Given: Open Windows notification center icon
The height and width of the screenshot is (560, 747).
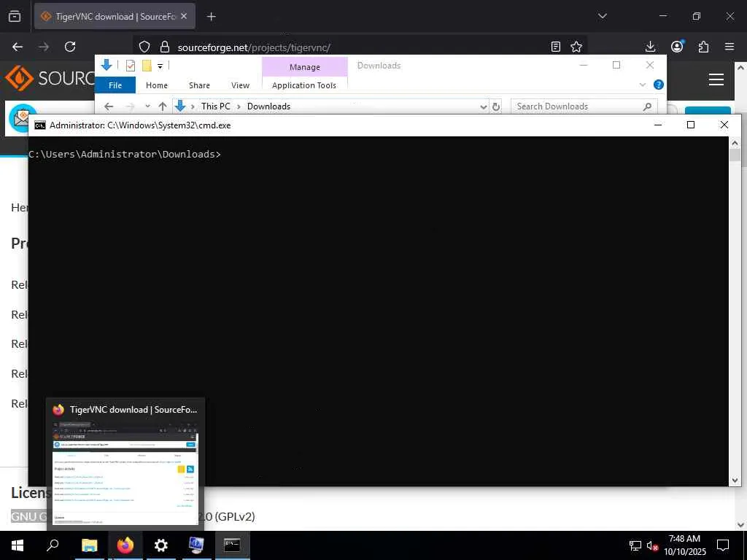Looking at the screenshot, I should [723, 545].
